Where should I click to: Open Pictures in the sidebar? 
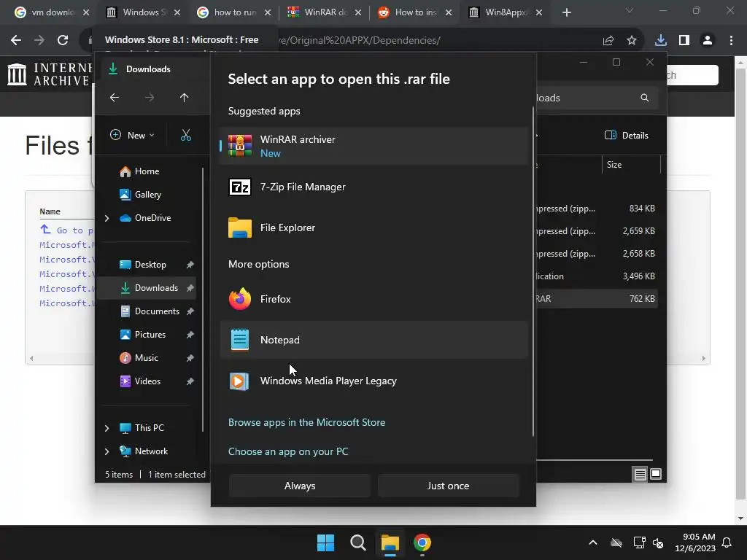150,335
